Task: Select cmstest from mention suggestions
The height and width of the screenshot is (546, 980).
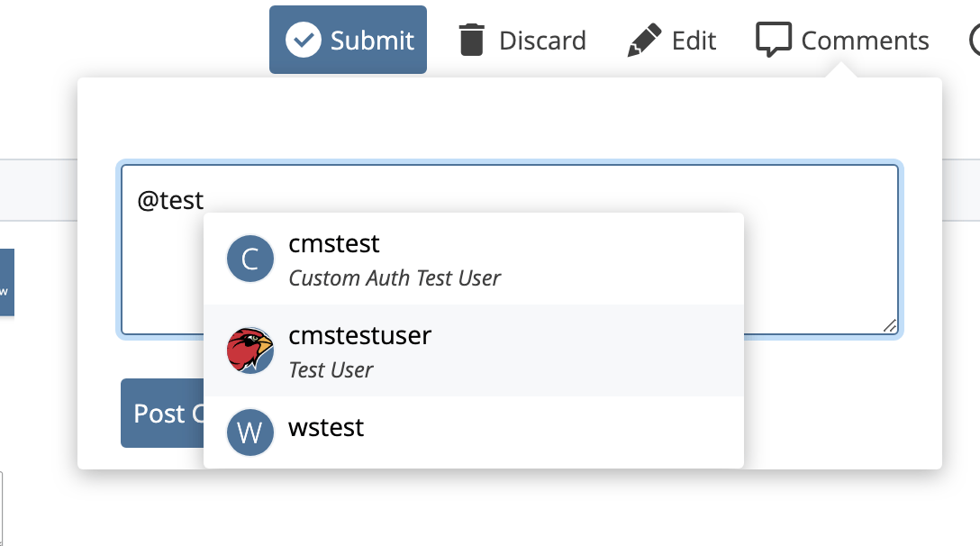Action: click(x=334, y=244)
